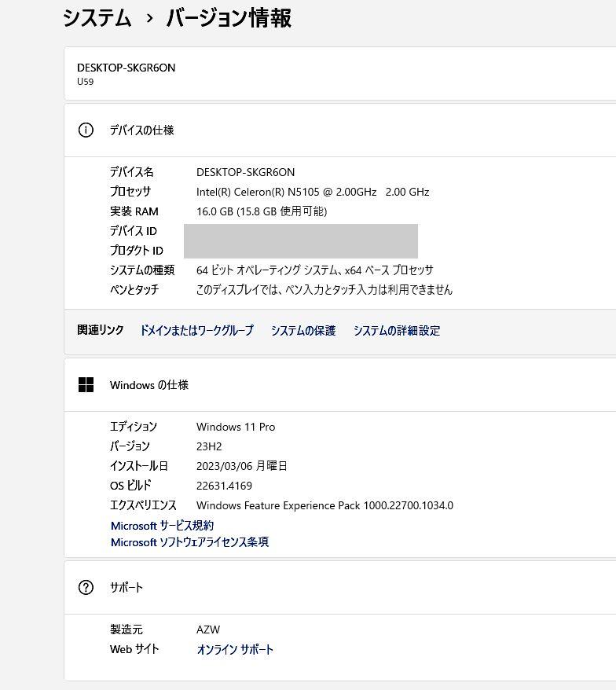The height and width of the screenshot is (690, 616).
Task: Go back to システム in the breadcrumb
Action: [97, 19]
